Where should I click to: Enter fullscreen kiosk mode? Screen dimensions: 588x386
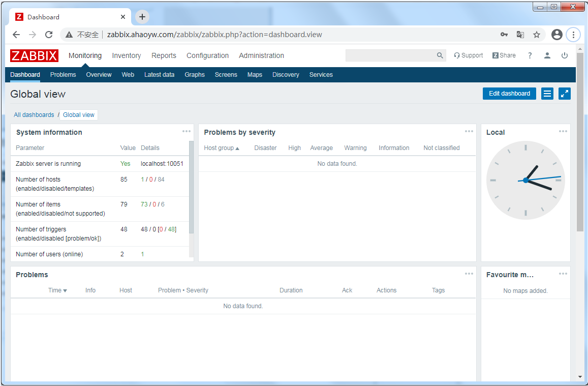[564, 94]
